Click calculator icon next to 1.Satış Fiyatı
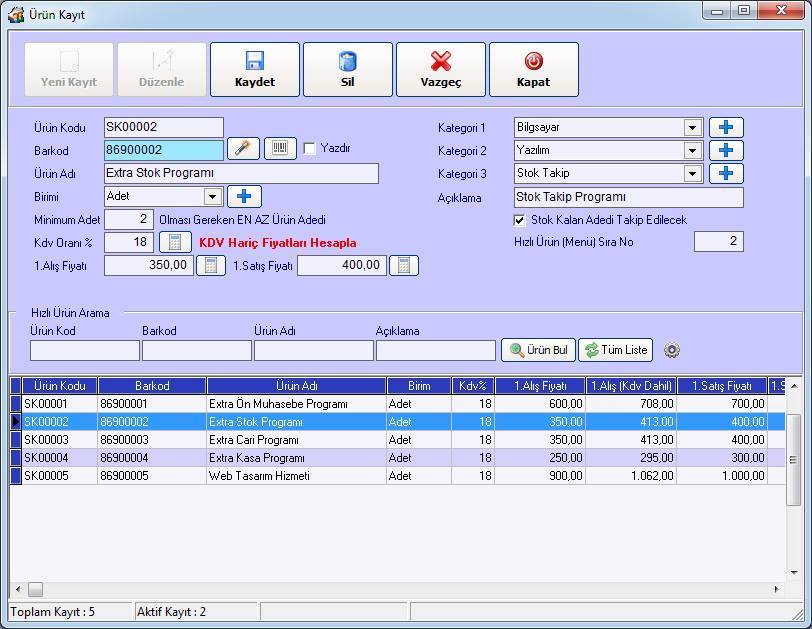The image size is (812, 629). coord(404,266)
